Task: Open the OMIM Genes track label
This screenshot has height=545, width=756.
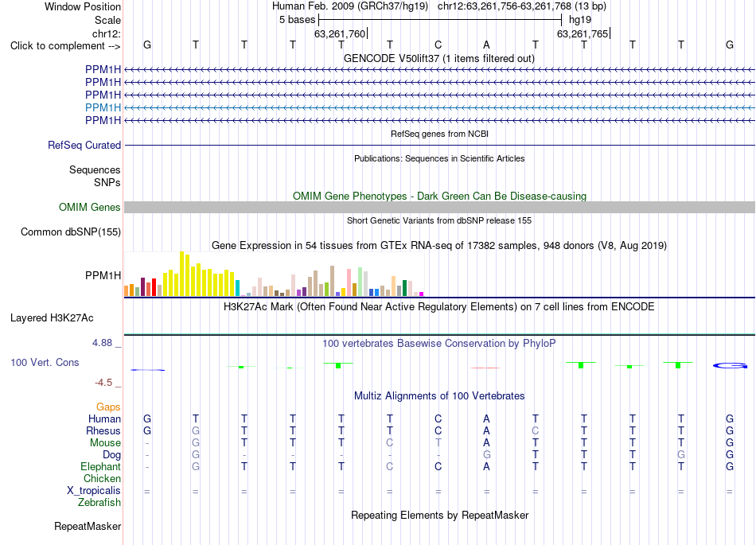Action: click(90, 207)
